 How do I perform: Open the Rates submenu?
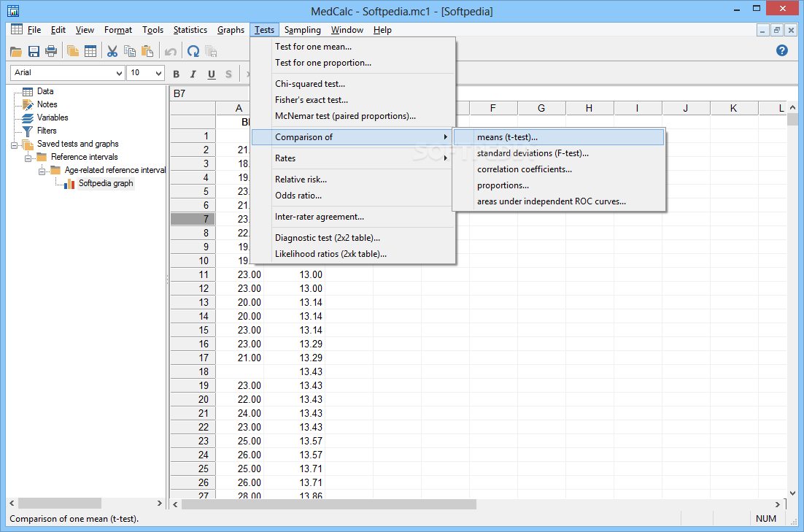pos(353,158)
